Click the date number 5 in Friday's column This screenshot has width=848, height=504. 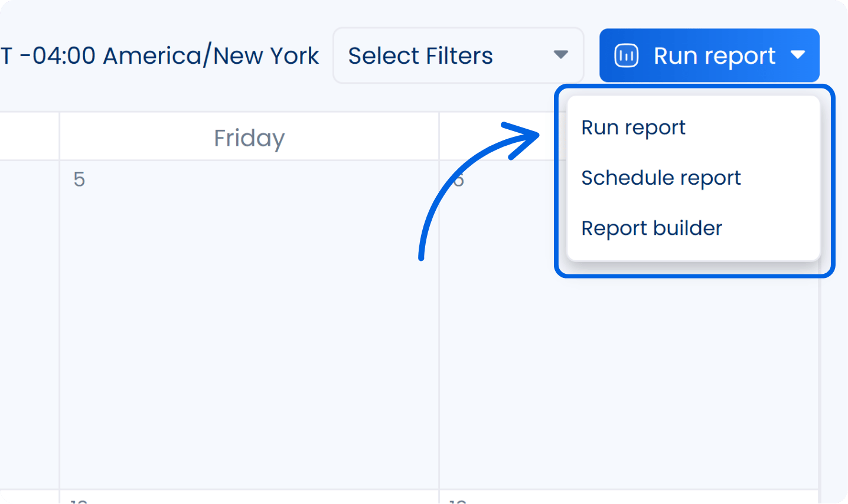79,179
